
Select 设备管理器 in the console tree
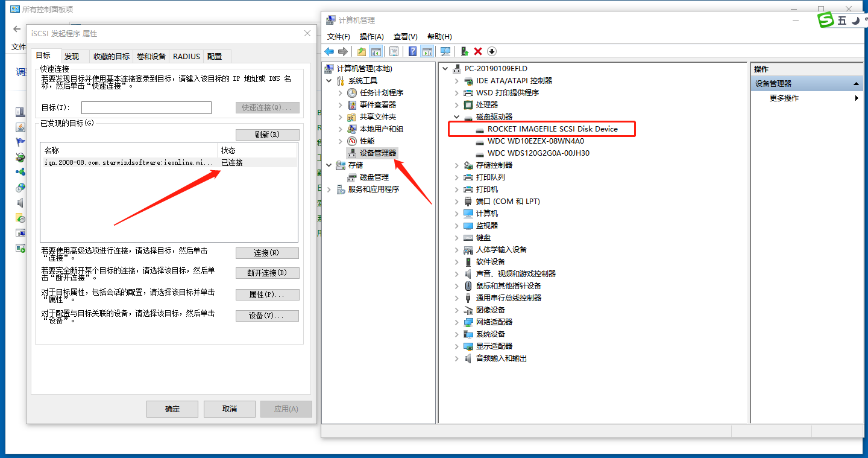point(378,153)
